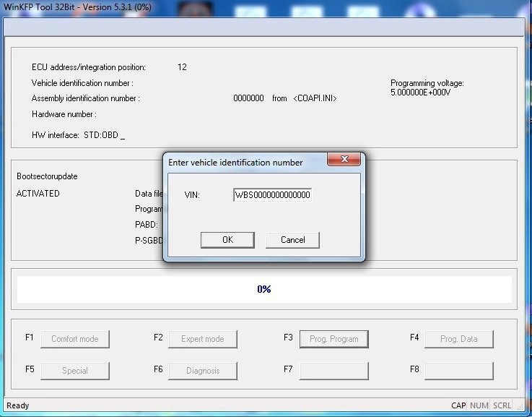
Task: Select the 'ECU address/integration position:' label
Action: tap(89, 67)
